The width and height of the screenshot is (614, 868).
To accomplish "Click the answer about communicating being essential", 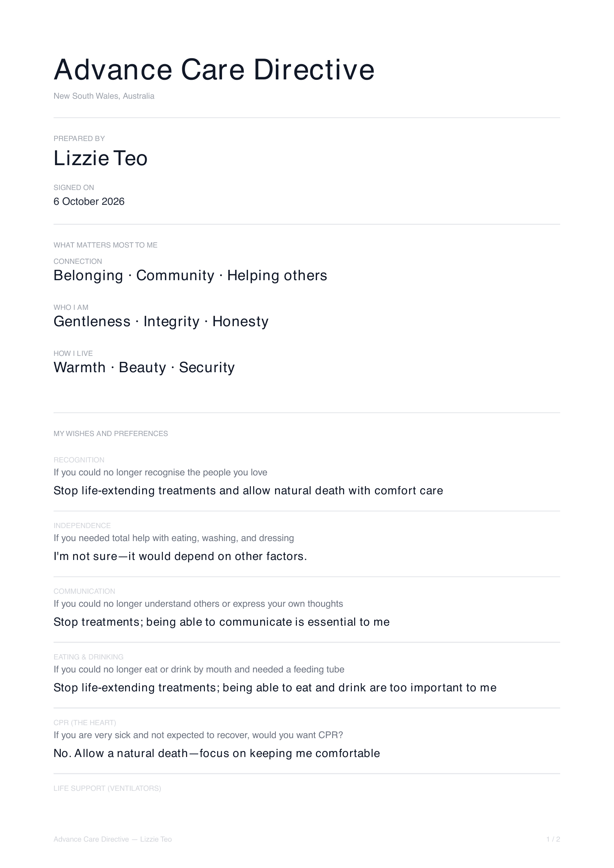I will click(x=222, y=622).
